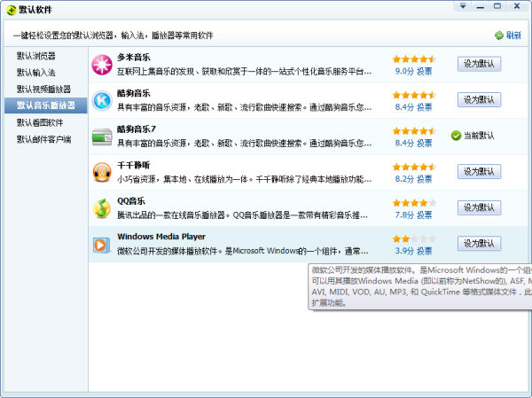
Task: Select 默认浏览器 in the sidebar
Action: [x=35, y=56]
